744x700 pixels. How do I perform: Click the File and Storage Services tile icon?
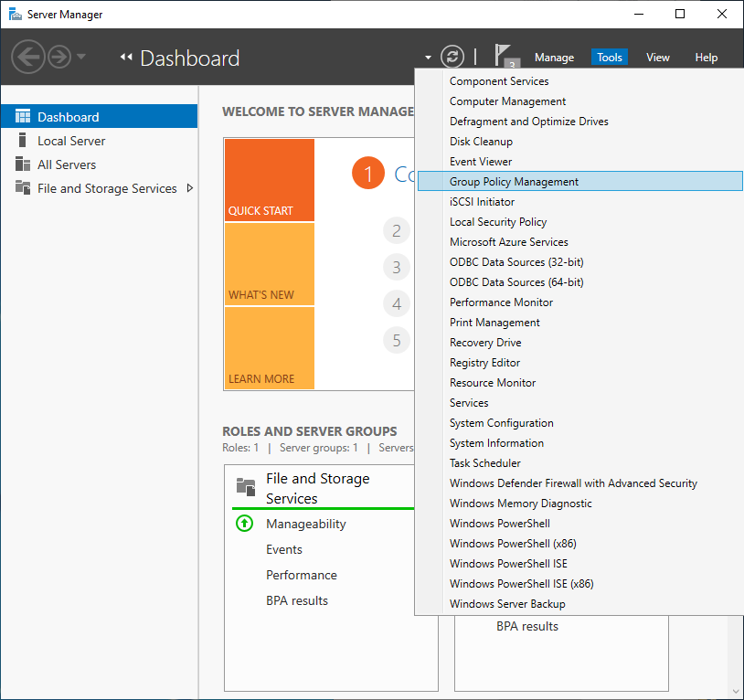(x=245, y=486)
